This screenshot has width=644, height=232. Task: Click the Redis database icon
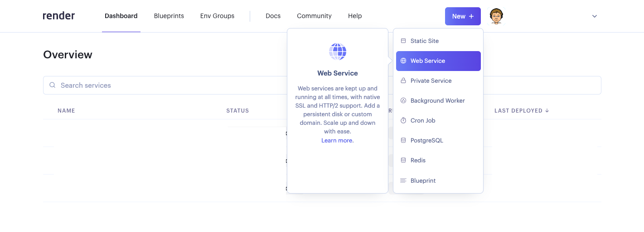[403, 160]
